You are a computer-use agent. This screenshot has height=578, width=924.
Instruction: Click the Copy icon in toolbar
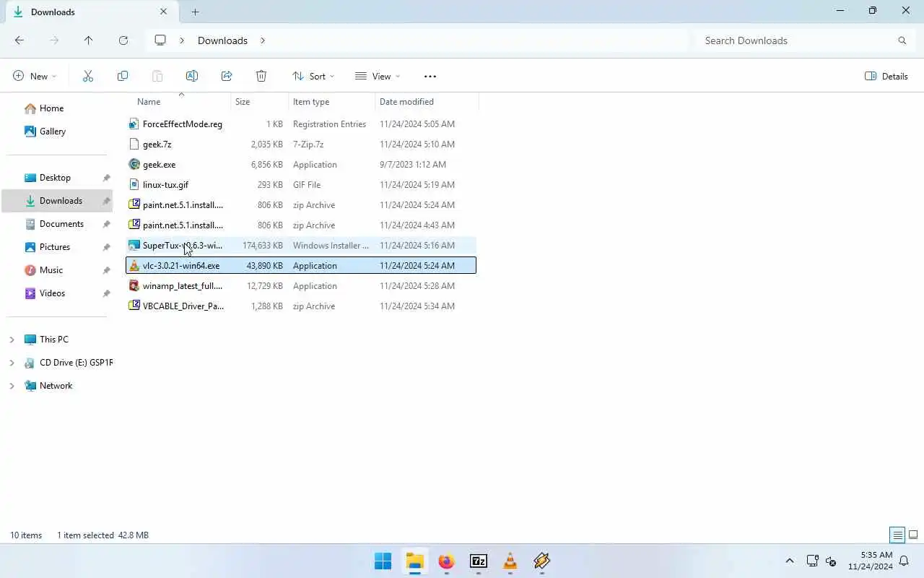point(123,76)
